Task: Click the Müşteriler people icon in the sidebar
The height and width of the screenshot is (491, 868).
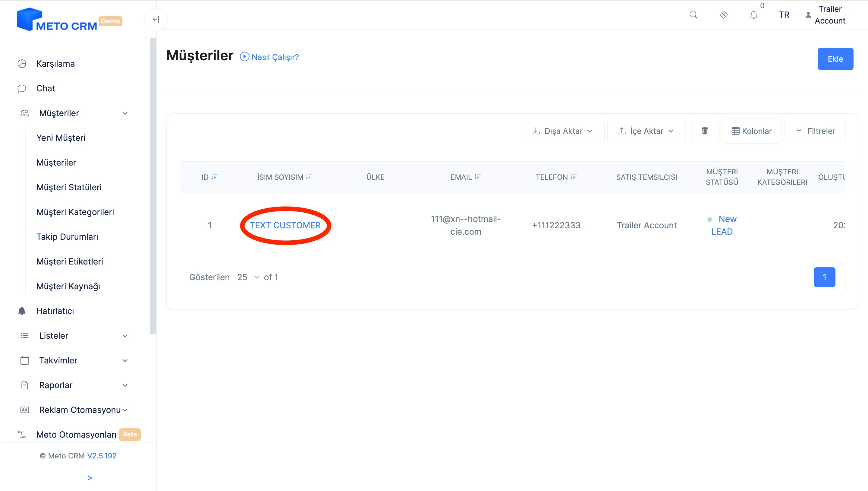Action: [x=25, y=113]
